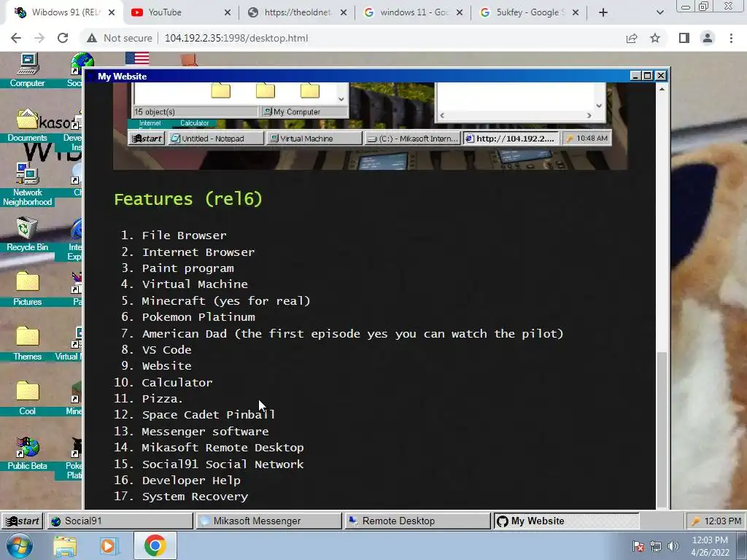Image resolution: width=747 pixels, height=560 pixels.
Task: Bookmark this page with star icon
Action: pyautogui.click(x=655, y=38)
